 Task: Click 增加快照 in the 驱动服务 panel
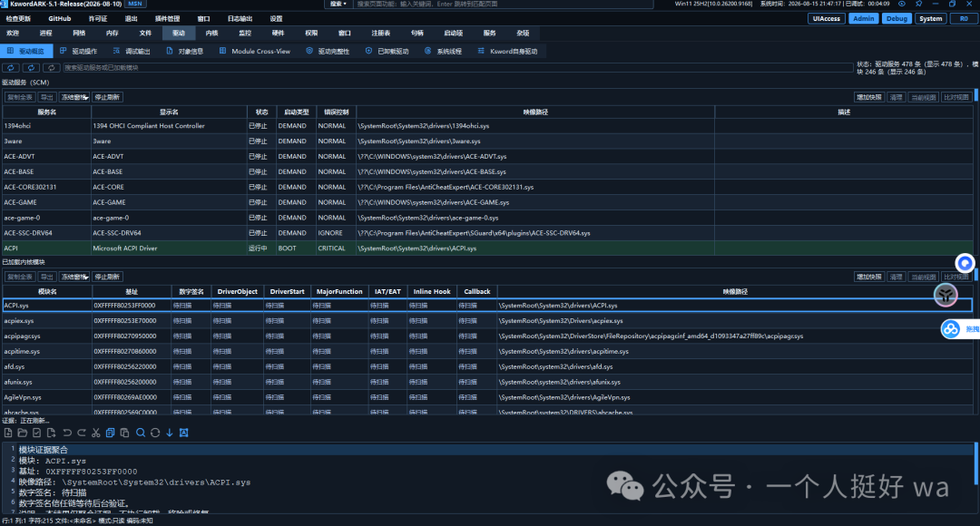tap(868, 97)
